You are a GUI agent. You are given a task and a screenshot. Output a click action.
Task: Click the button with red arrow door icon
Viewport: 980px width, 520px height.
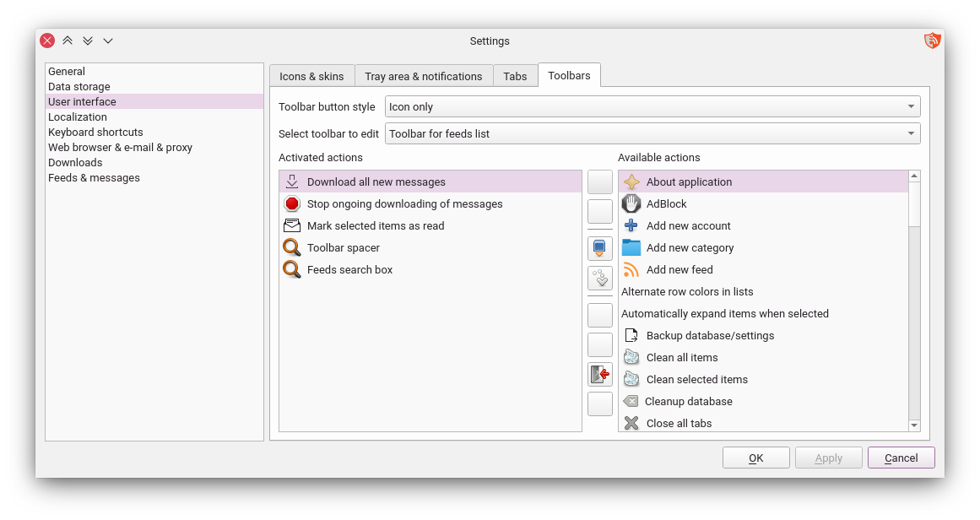(600, 374)
